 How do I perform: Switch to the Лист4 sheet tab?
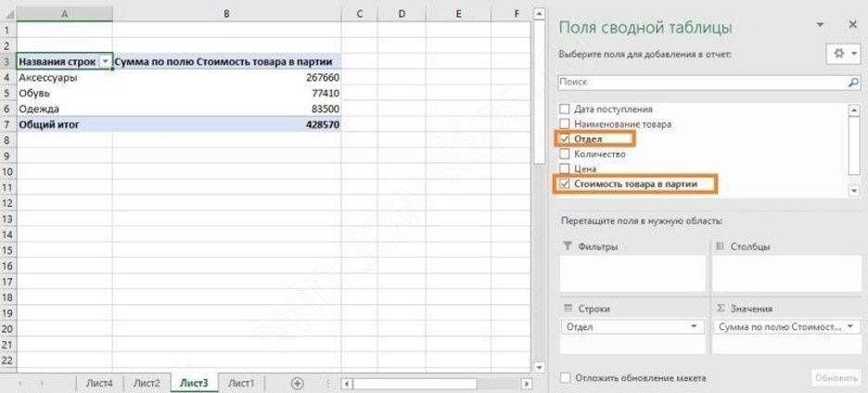[99, 383]
